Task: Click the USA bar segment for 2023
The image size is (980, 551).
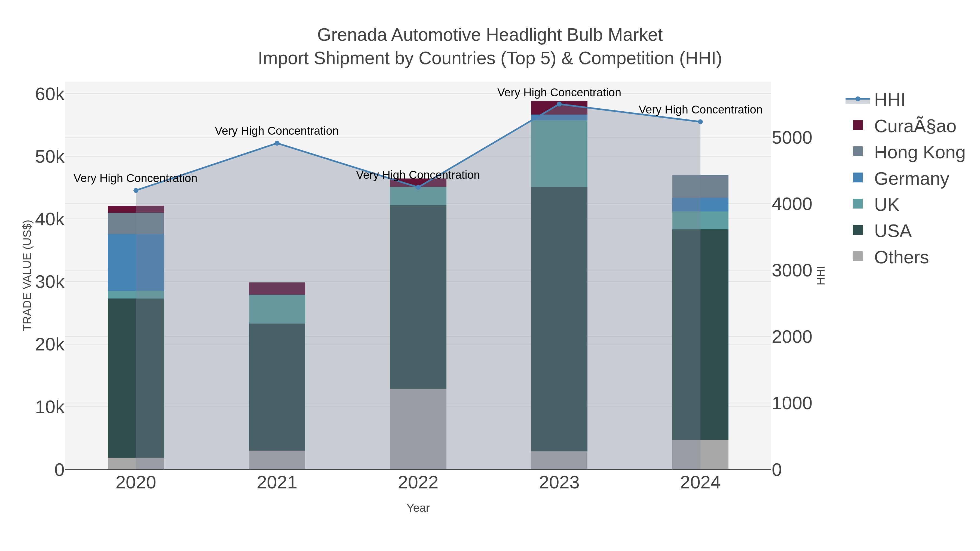Action: [559, 319]
